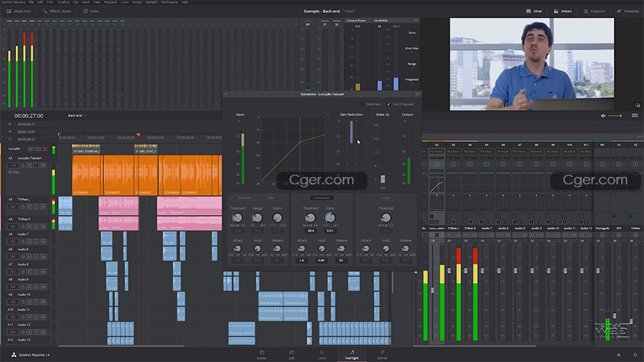Switch to the Media page tab
Viewport: 644px width, 362px height.
pyautogui.click(x=262, y=355)
